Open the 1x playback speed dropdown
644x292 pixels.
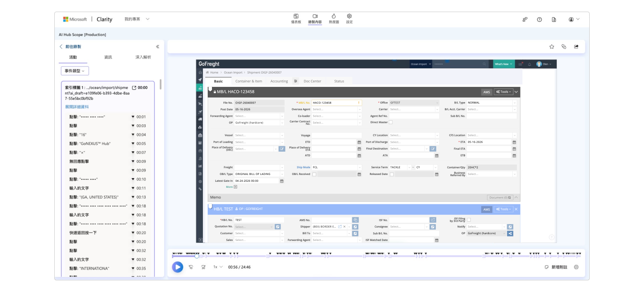218,267
